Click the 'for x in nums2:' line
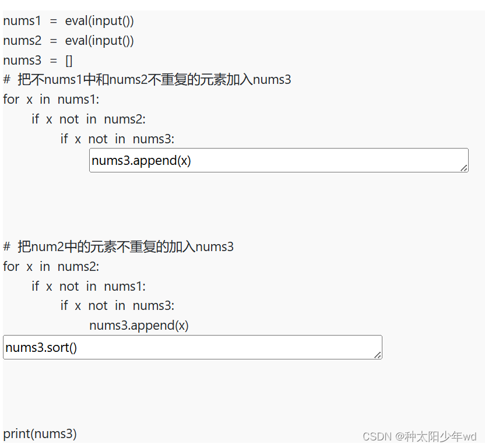The image size is (485, 448). coord(51,266)
